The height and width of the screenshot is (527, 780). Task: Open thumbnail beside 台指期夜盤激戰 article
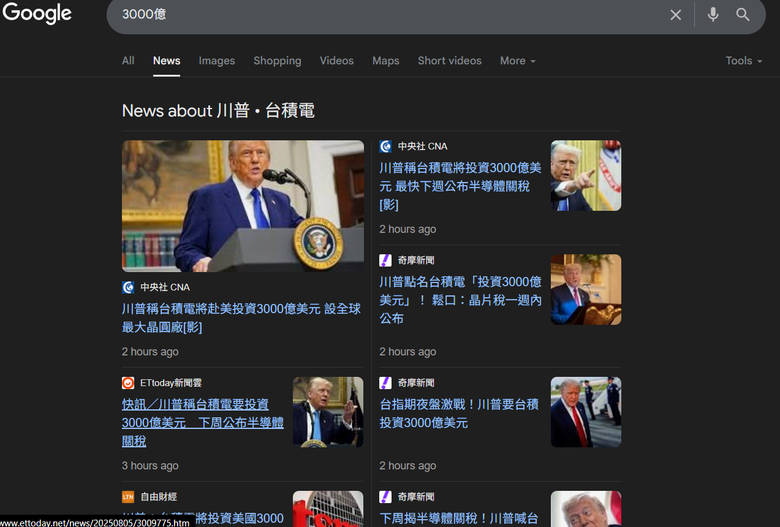coord(586,412)
